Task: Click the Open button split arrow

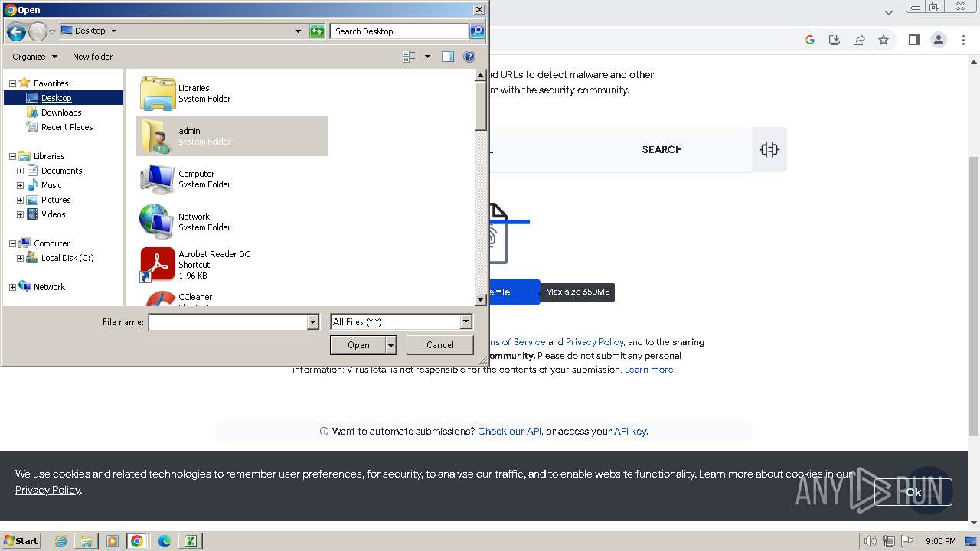Action: click(391, 345)
